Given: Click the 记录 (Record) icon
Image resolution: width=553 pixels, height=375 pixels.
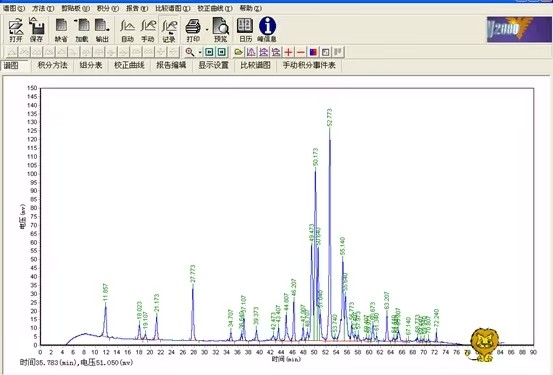Looking at the screenshot, I should coord(169,30).
